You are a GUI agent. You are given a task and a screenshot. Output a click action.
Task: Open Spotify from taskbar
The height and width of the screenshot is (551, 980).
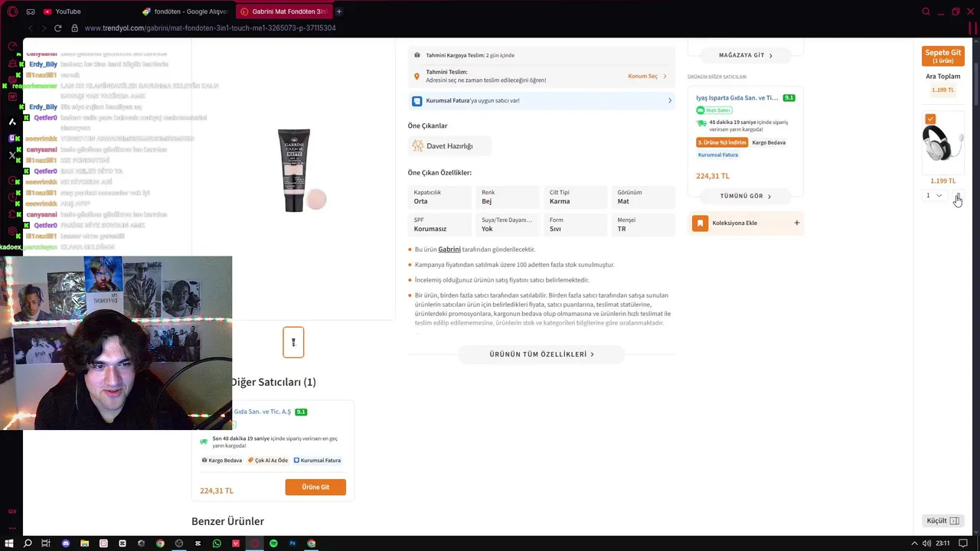tap(273, 543)
